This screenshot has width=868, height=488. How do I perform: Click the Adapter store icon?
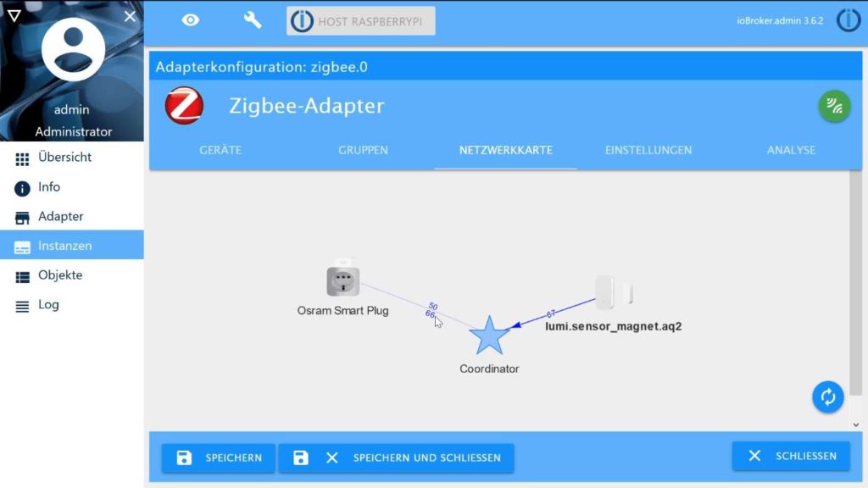(x=22, y=218)
